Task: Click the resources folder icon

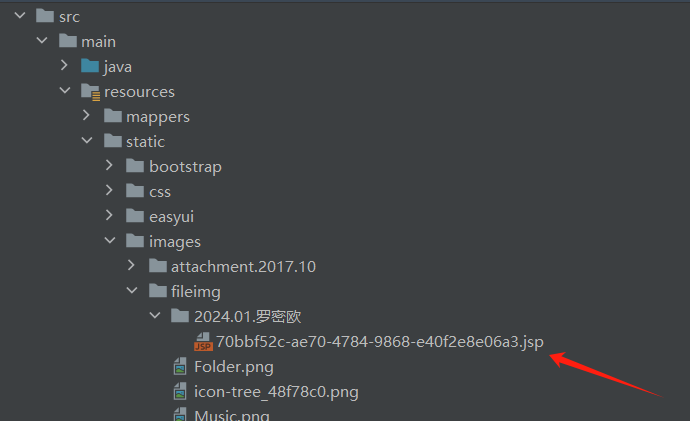Action: click(91, 92)
